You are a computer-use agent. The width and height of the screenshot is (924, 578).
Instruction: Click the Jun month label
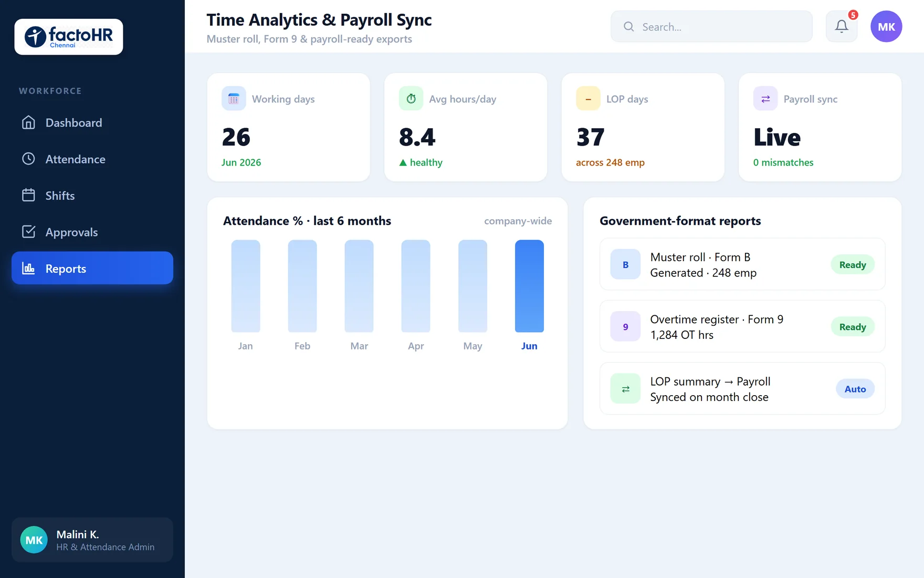coord(529,346)
